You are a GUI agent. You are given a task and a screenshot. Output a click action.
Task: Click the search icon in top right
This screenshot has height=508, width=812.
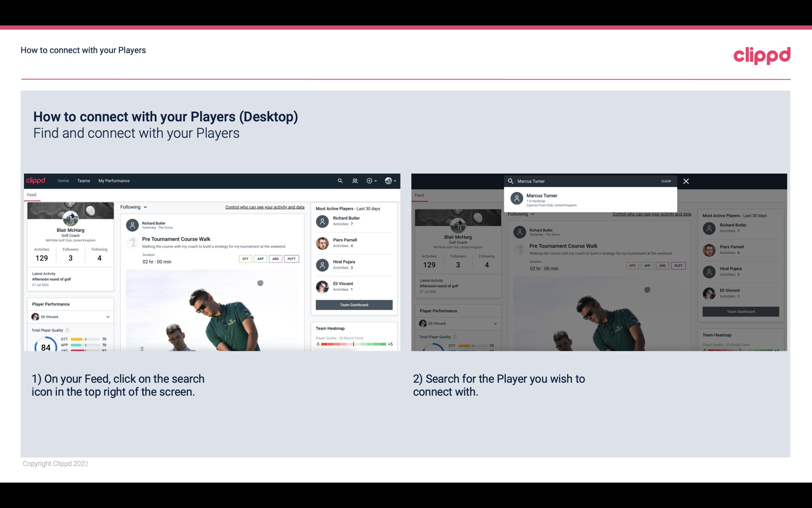click(339, 180)
